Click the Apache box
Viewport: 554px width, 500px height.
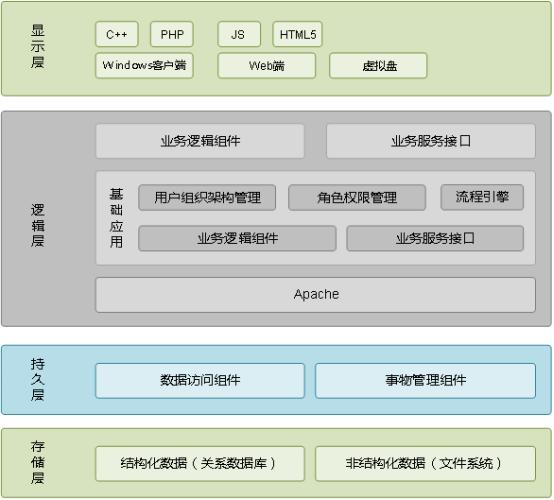(316, 295)
